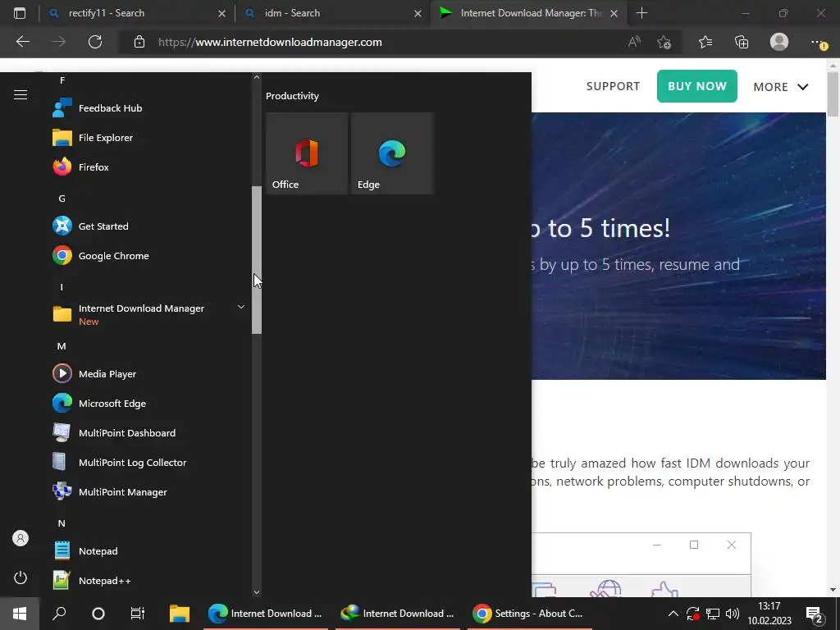
Task: Switch to the IDM application taskbar button
Action: [398, 614]
